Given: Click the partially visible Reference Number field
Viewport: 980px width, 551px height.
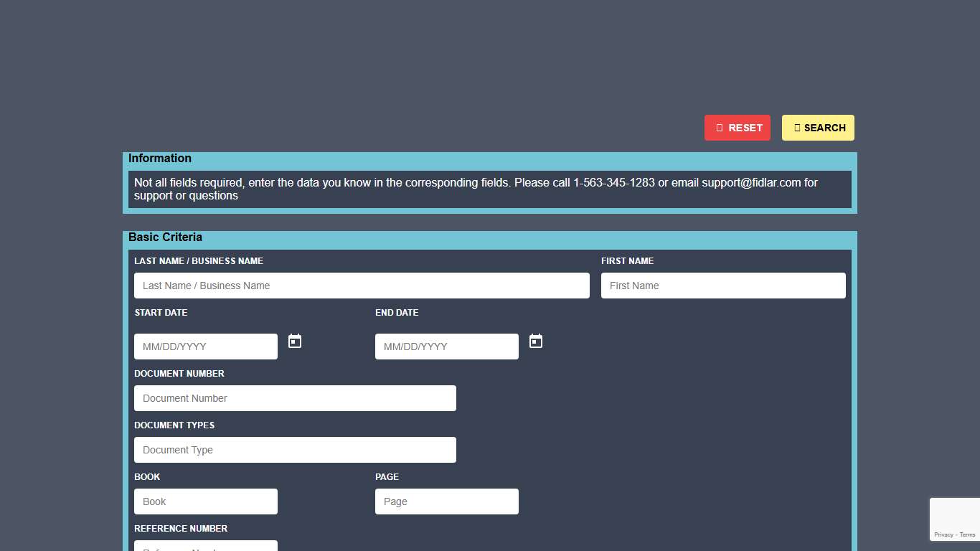Looking at the screenshot, I should [206, 546].
